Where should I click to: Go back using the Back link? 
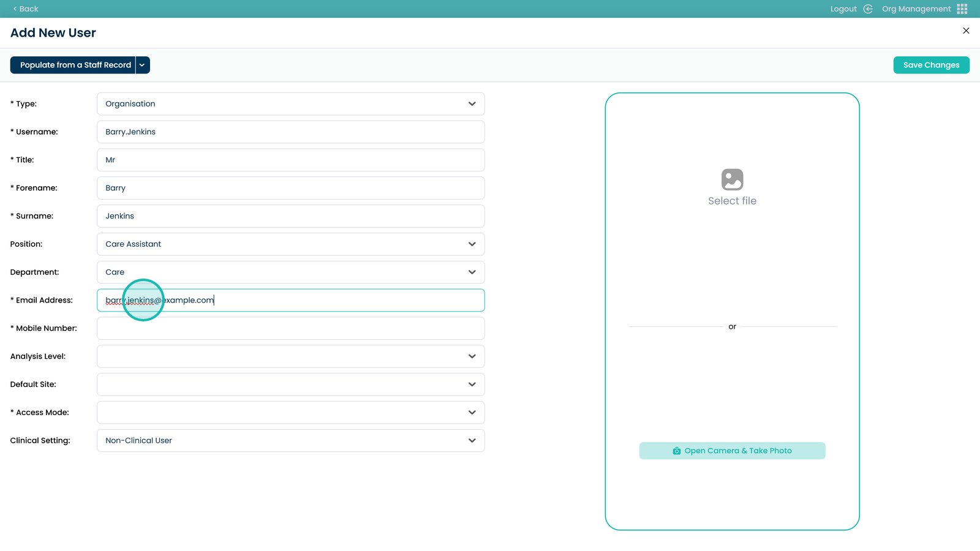coord(26,9)
